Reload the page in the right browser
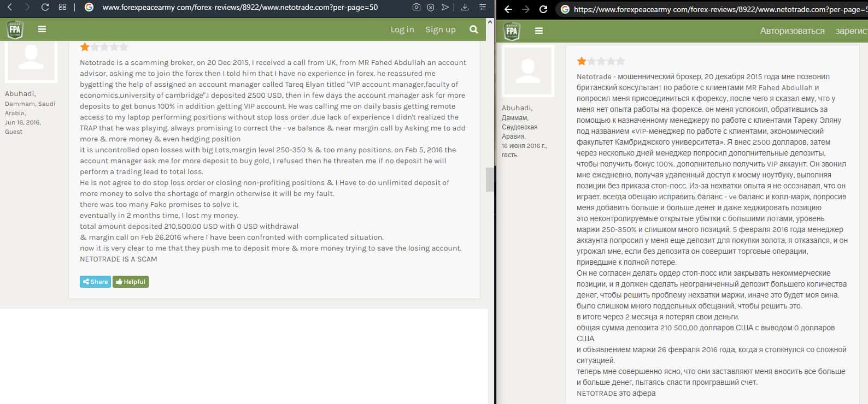Screen dimensions: 868x404 pos(543,9)
